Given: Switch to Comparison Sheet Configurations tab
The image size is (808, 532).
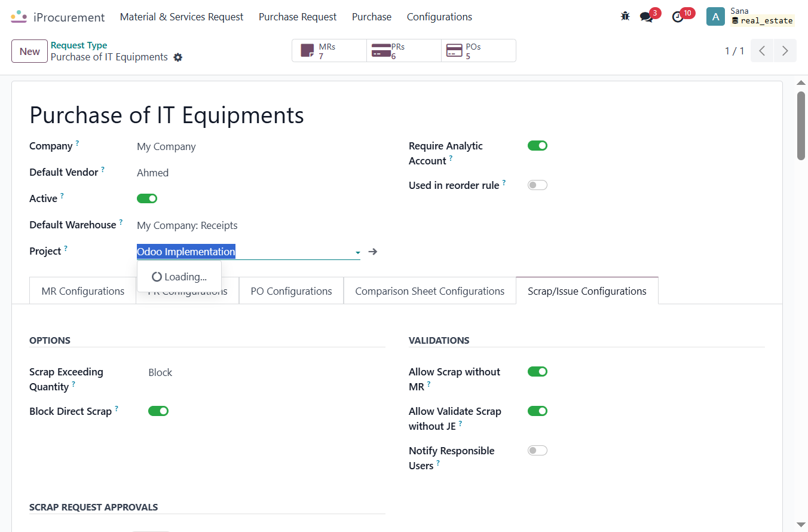Looking at the screenshot, I should pyautogui.click(x=430, y=291).
